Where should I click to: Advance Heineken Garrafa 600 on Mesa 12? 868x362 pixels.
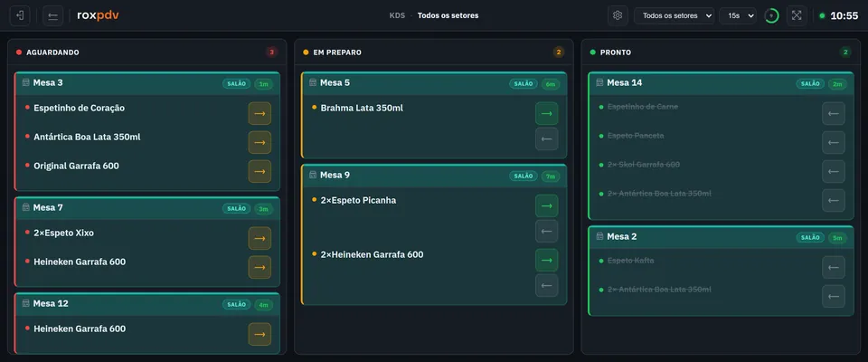(x=259, y=334)
